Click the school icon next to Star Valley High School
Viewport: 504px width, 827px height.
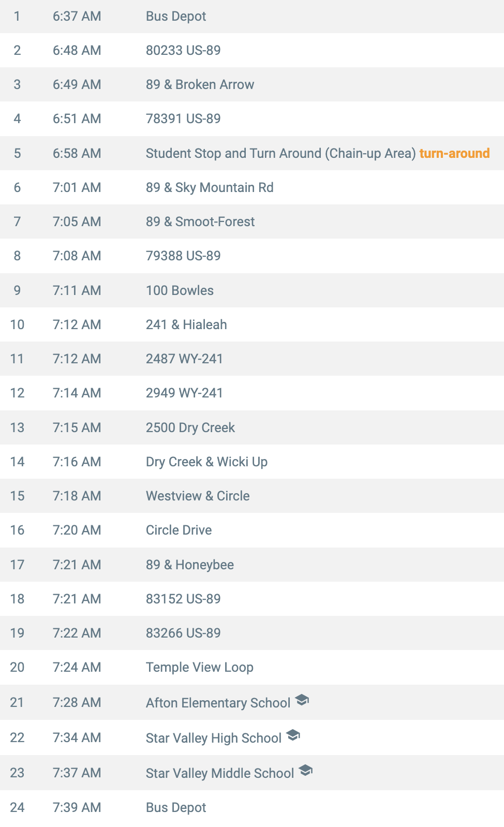click(293, 735)
